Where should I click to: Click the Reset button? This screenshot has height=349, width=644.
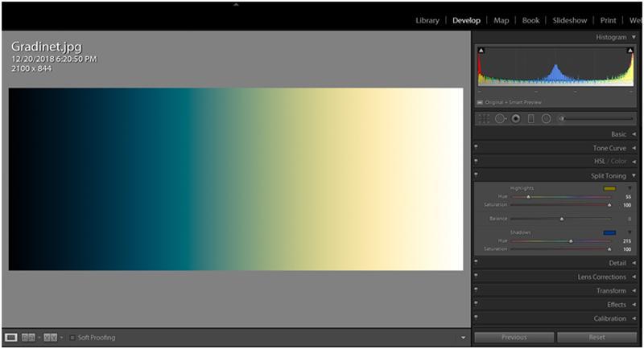(597, 337)
